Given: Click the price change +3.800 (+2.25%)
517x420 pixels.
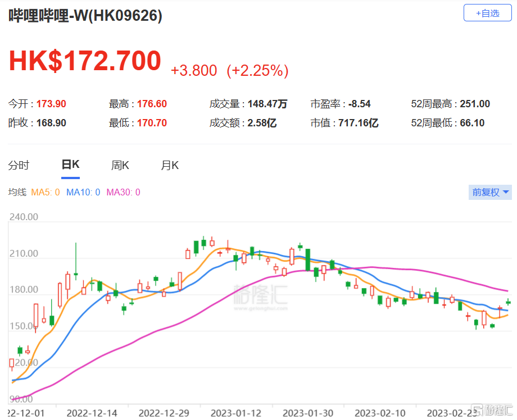Looking at the screenshot, I should (229, 70).
